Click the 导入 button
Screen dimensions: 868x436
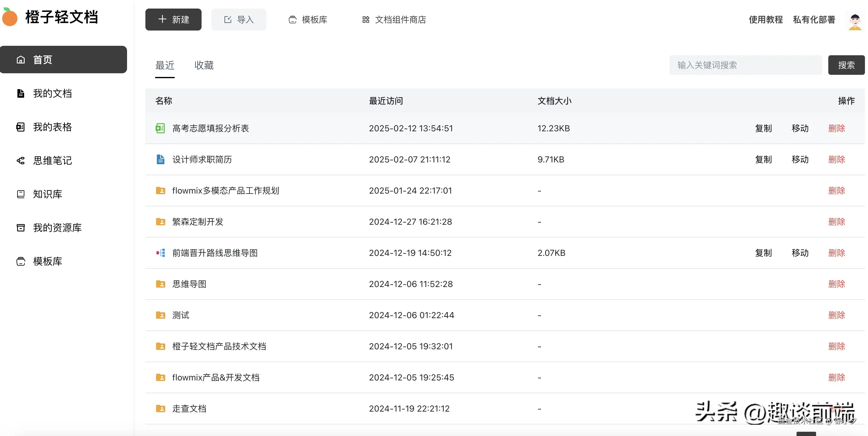(239, 20)
